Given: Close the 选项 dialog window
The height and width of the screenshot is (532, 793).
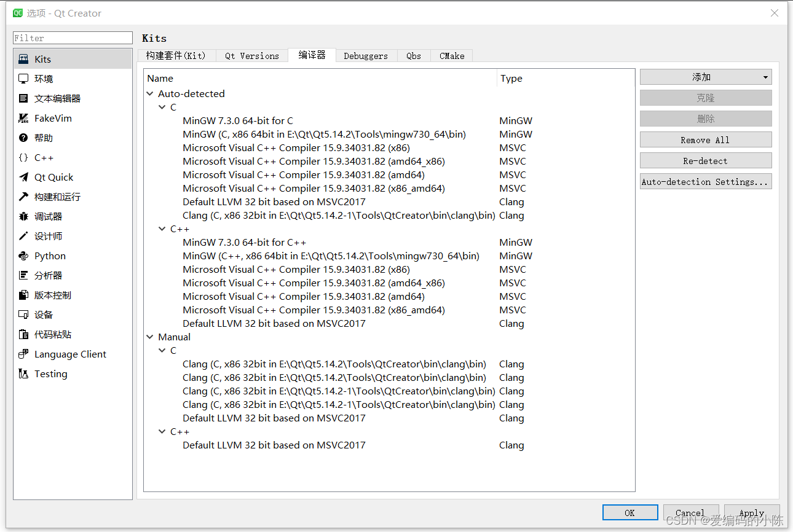Looking at the screenshot, I should point(775,13).
